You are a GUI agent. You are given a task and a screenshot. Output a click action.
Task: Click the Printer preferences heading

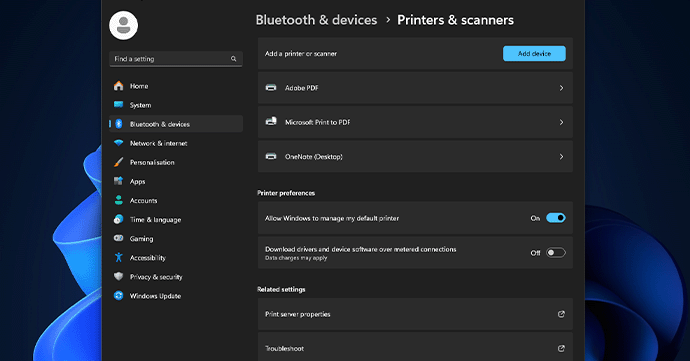coord(286,193)
